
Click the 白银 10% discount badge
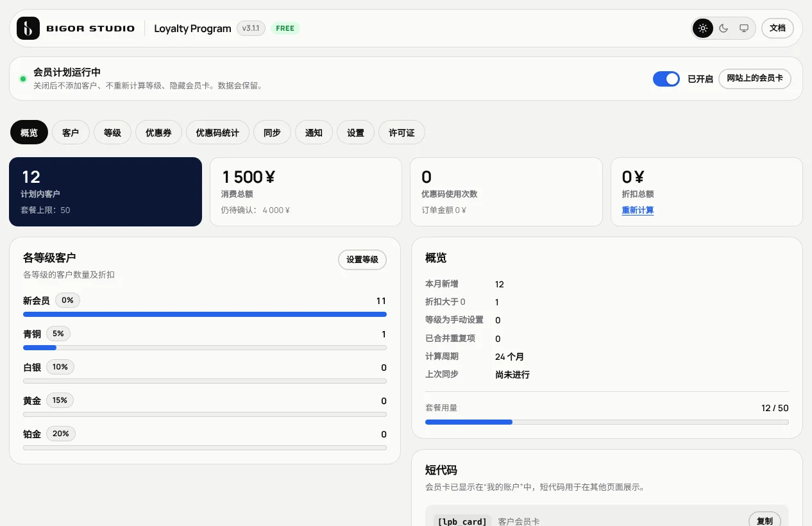(60, 367)
